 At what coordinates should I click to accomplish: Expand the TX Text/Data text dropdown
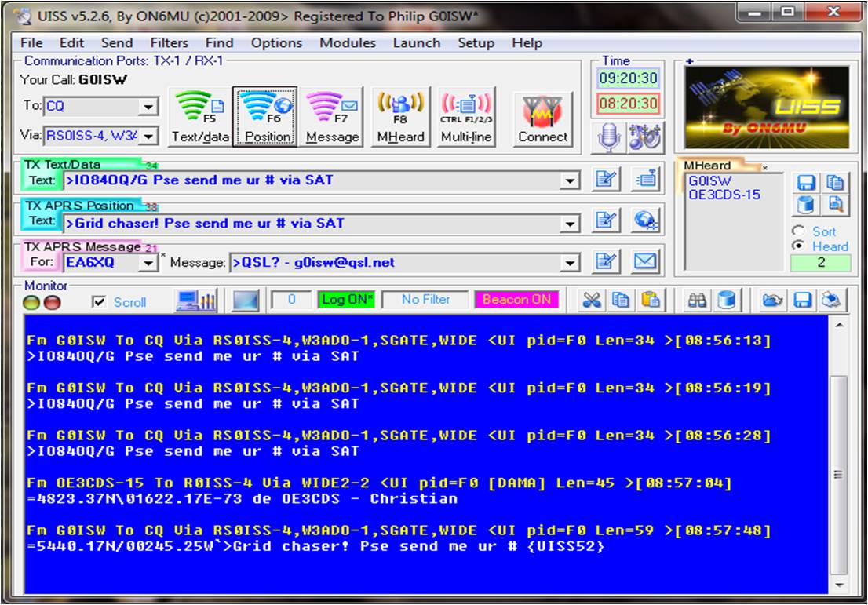[569, 180]
